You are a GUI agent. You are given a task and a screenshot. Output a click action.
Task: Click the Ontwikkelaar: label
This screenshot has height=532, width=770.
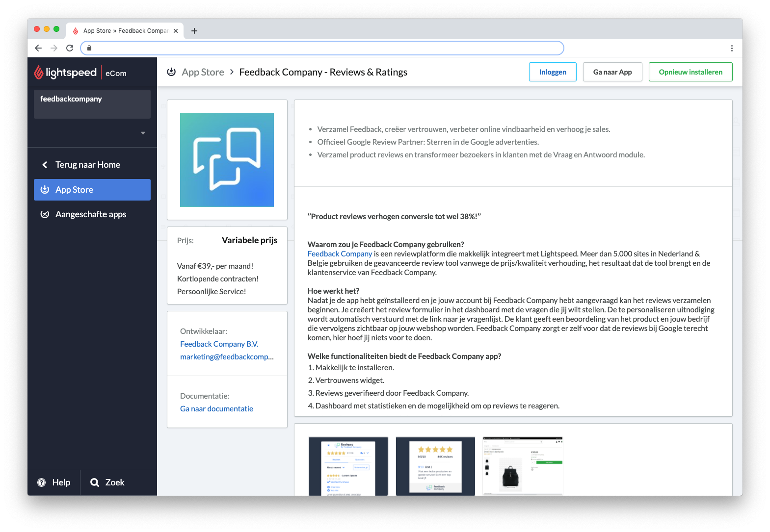pyautogui.click(x=204, y=331)
